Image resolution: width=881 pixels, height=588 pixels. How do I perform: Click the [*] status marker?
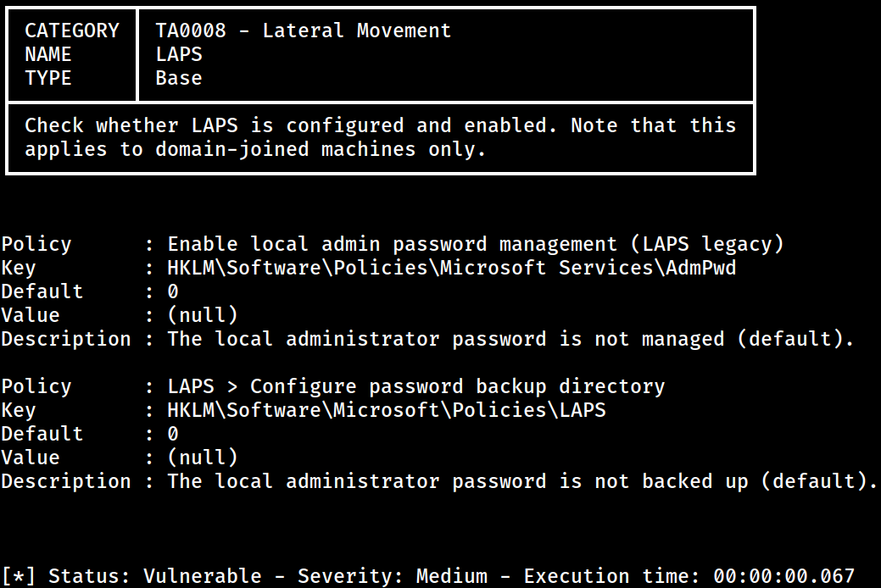tap(19, 576)
